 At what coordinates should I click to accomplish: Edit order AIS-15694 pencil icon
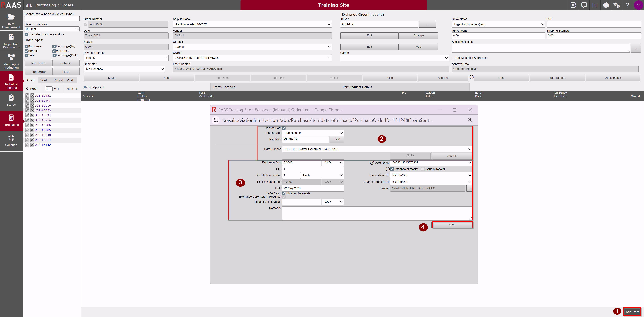(27, 115)
